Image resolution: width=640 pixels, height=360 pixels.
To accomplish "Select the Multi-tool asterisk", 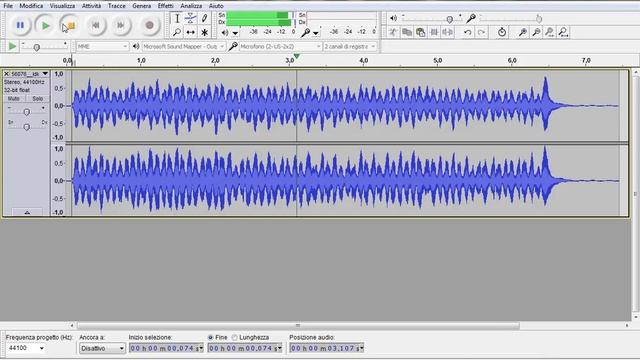I will (x=204, y=32).
